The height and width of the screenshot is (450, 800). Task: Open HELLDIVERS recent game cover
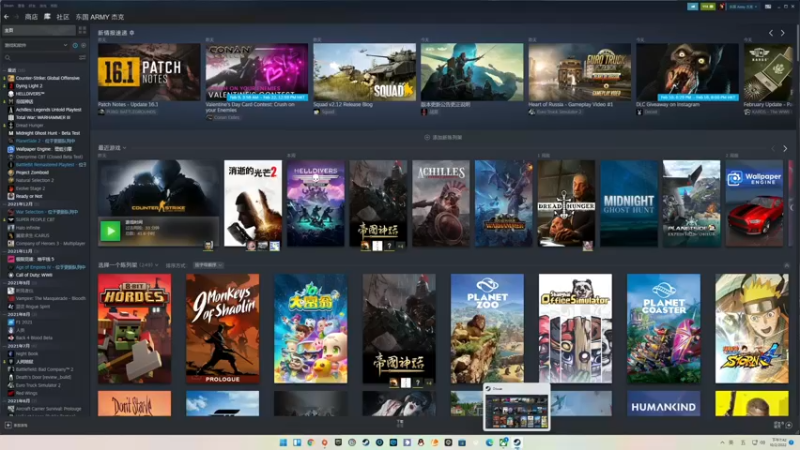[315, 204]
